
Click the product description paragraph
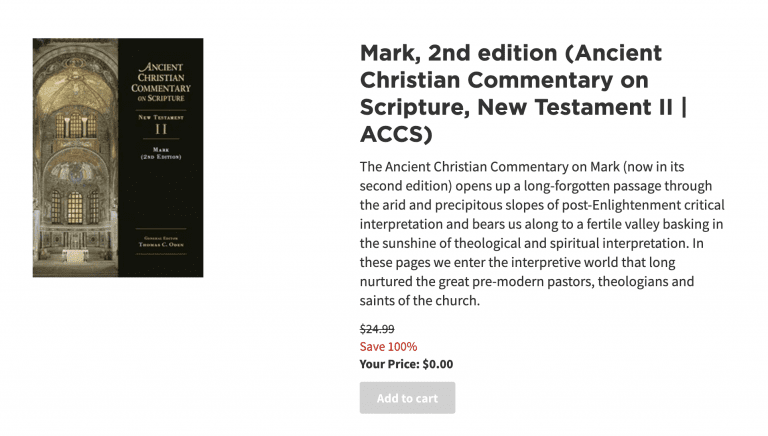click(x=542, y=234)
